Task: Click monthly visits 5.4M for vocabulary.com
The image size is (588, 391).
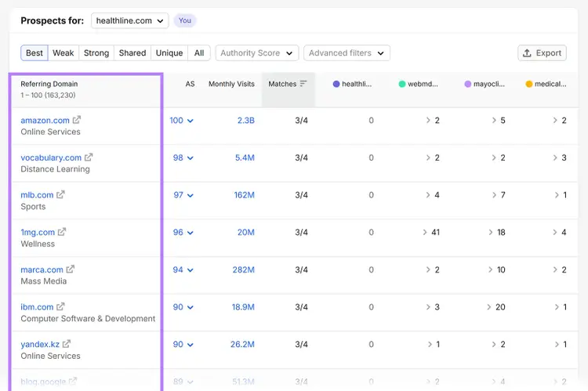Action: tap(245, 157)
